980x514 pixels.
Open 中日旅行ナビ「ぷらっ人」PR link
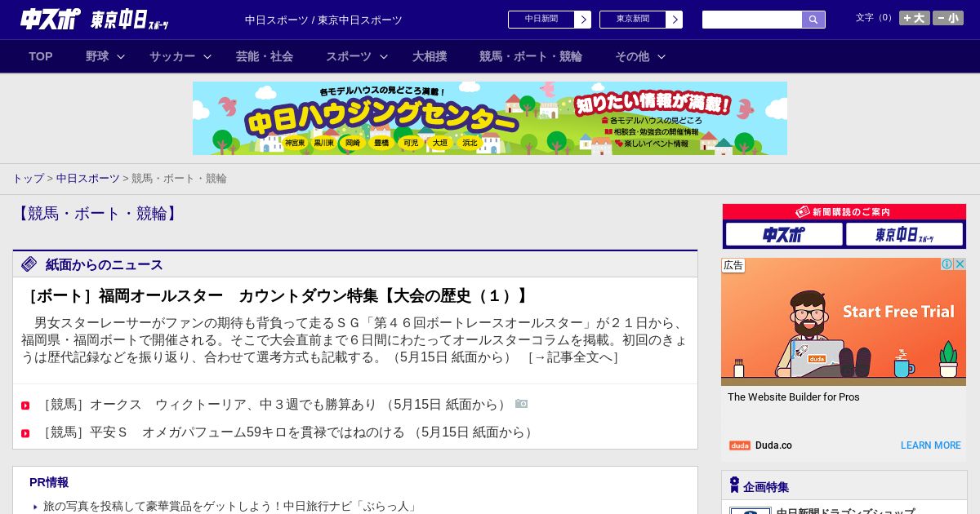231,506
